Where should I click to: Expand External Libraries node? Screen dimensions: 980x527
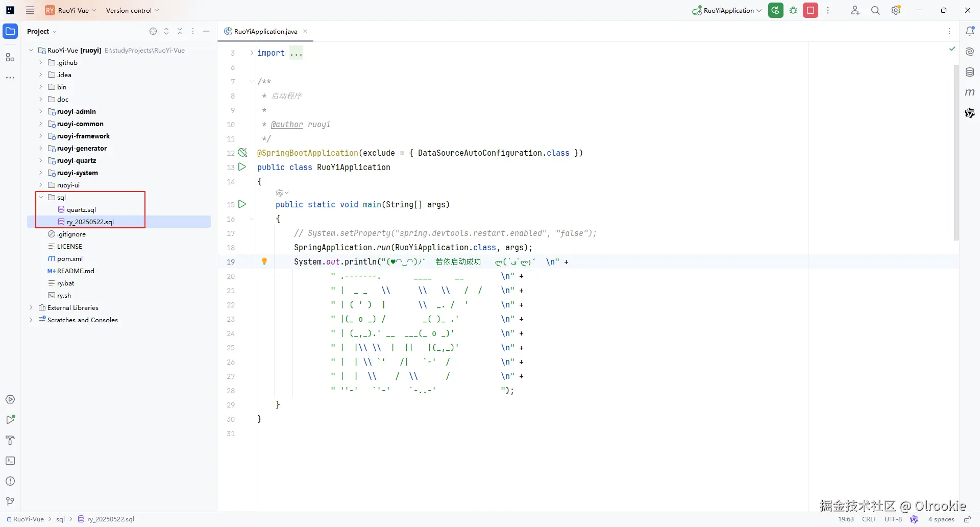(31, 307)
